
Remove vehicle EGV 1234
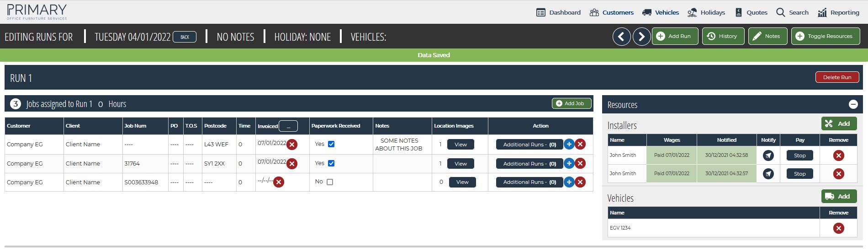click(x=838, y=228)
